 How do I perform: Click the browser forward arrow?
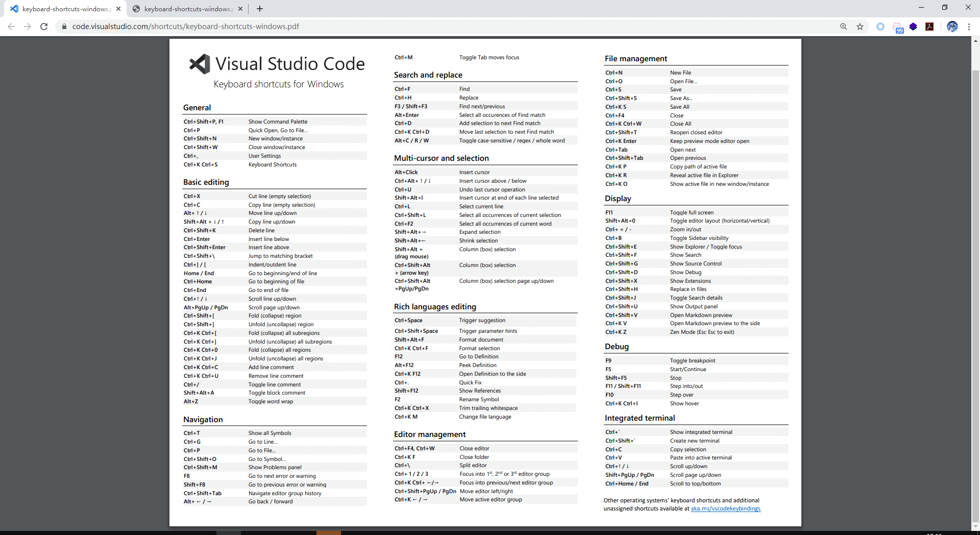coord(28,27)
